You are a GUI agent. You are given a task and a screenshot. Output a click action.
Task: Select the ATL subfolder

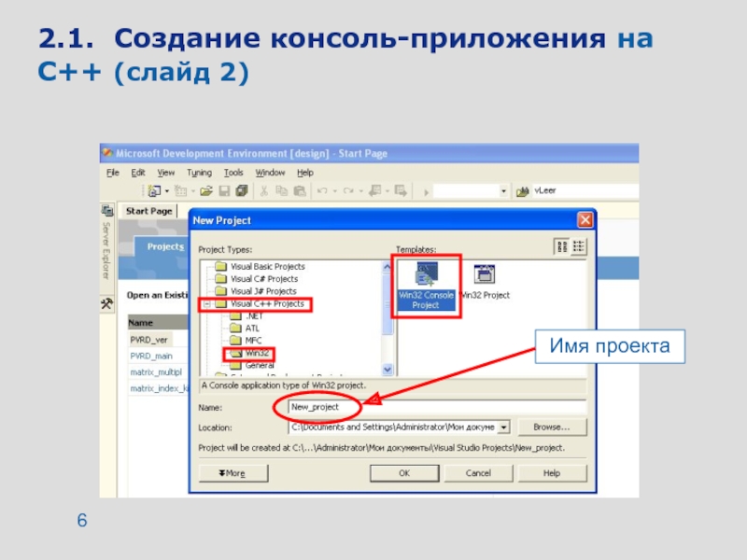coord(245,329)
